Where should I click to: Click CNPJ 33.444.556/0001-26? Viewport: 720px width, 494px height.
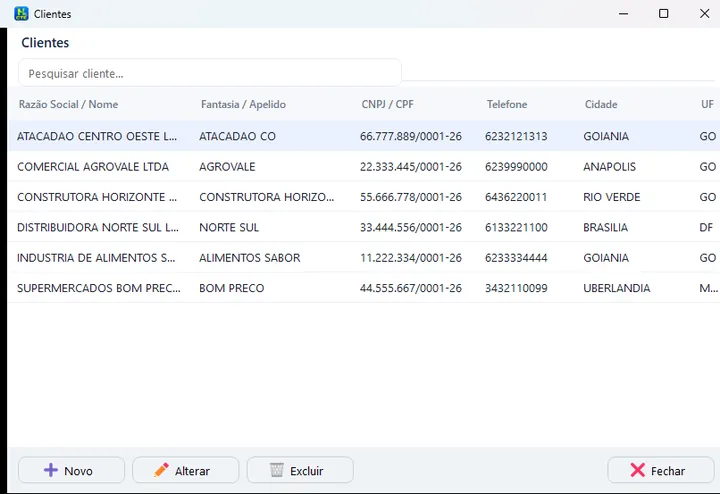coord(411,227)
